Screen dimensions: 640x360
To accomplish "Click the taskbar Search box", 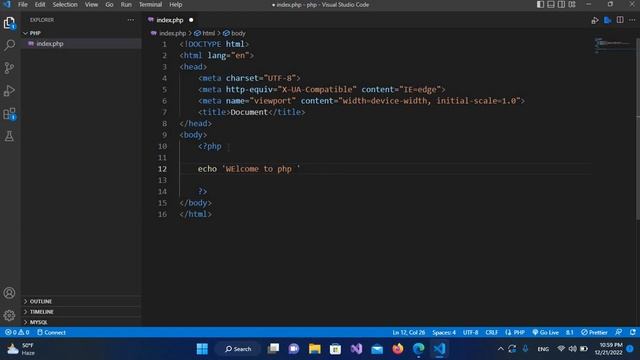I will coord(238,349).
